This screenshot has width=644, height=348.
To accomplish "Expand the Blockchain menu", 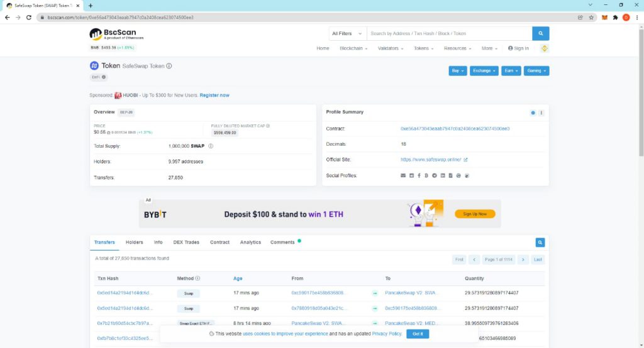I will tap(353, 48).
